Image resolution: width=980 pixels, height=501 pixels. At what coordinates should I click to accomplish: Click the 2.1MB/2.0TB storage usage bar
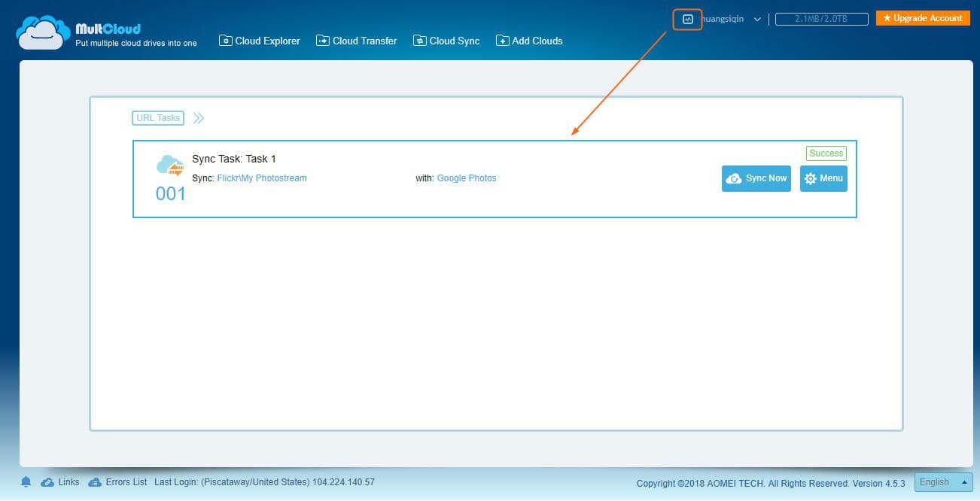point(821,19)
